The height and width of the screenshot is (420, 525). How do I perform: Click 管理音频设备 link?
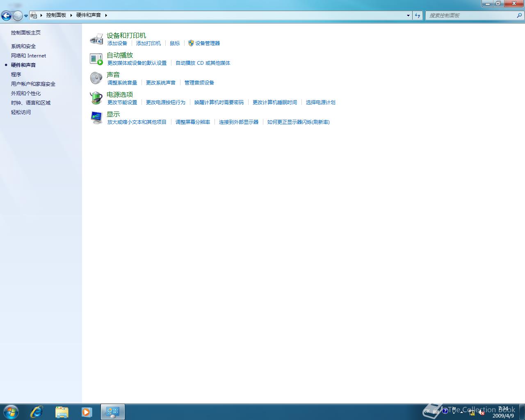199,83
